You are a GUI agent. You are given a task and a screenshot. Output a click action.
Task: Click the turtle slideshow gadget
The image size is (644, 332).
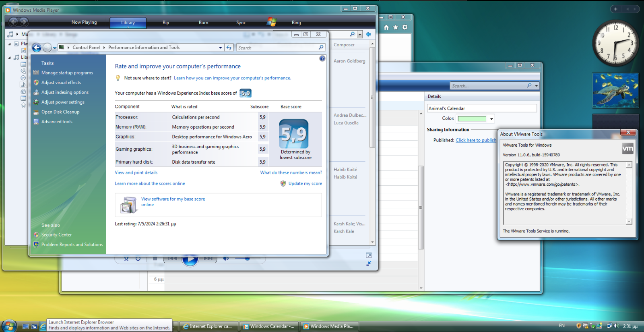click(615, 91)
